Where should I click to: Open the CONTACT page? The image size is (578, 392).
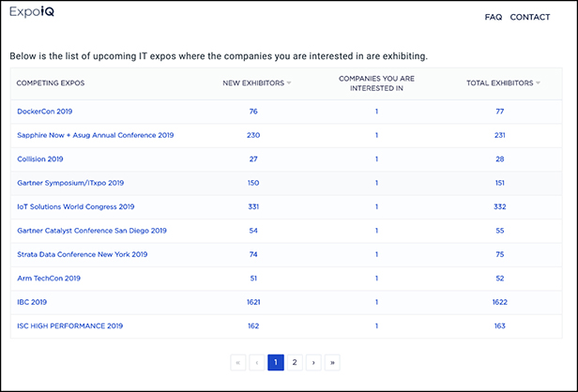point(530,17)
